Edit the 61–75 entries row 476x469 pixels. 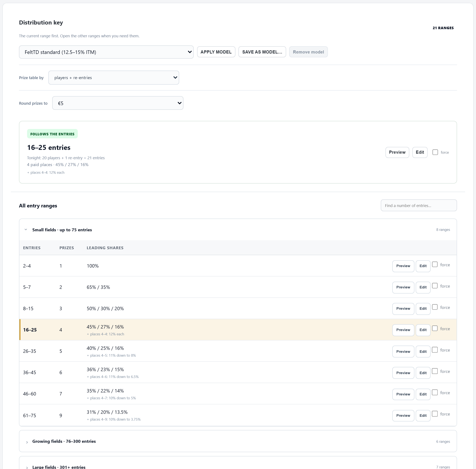click(423, 415)
